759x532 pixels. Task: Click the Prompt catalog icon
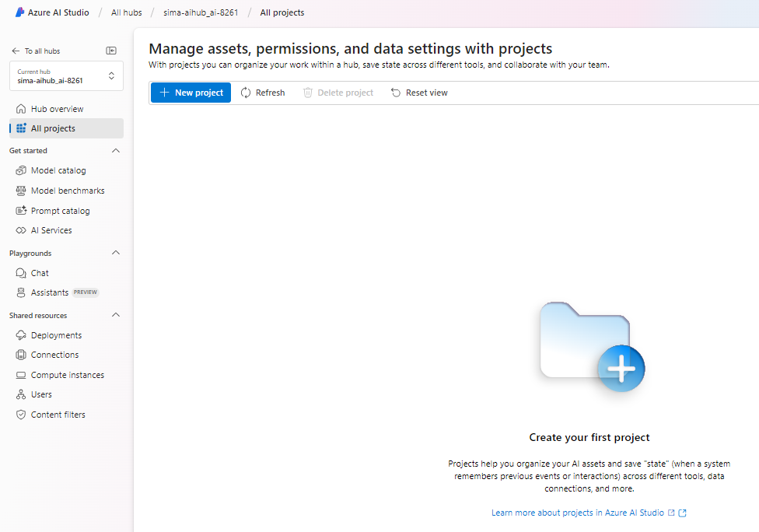pyautogui.click(x=21, y=211)
